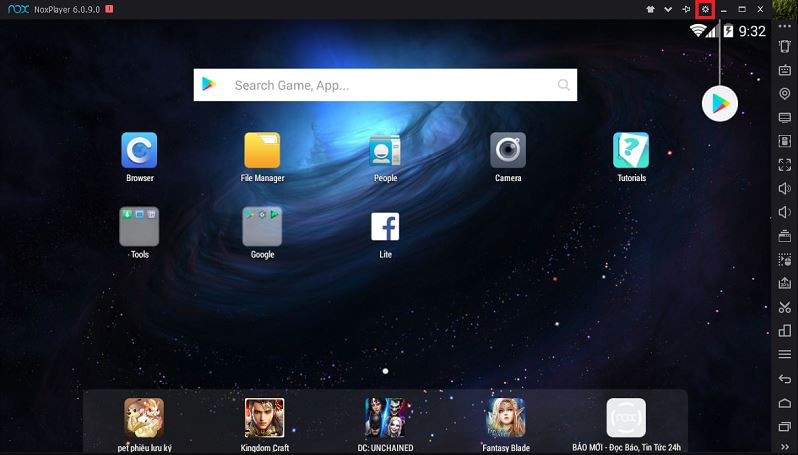Click the floating Google Play button
This screenshot has height=455, width=798.
pos(719,103)
